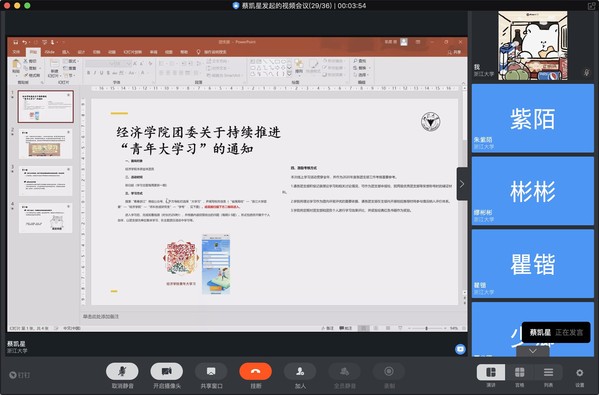Screen dimensions: 599x395
Task: Add participants using 加人 icon
Action: point(300,371)
